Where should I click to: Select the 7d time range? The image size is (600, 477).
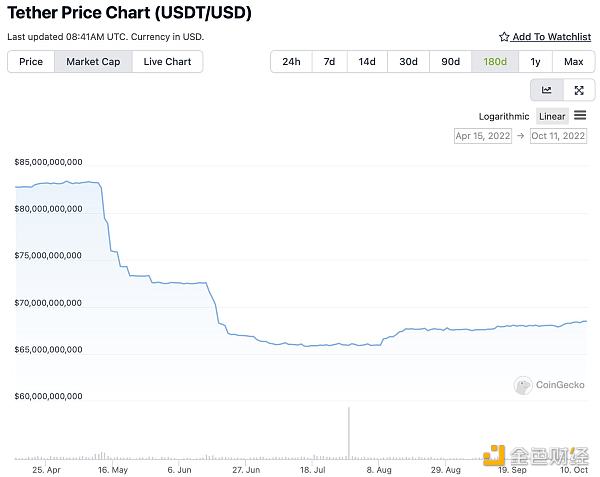click(329, 62)
